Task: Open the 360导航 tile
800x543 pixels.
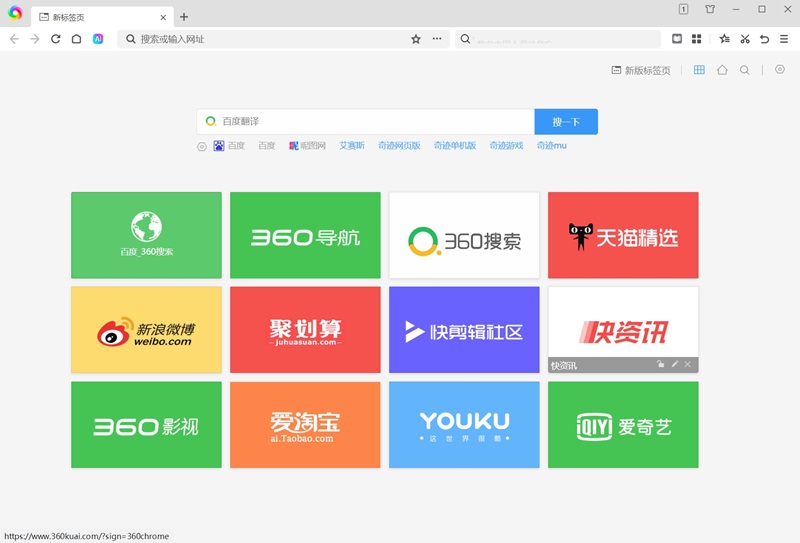Action: tap(305, 235)
